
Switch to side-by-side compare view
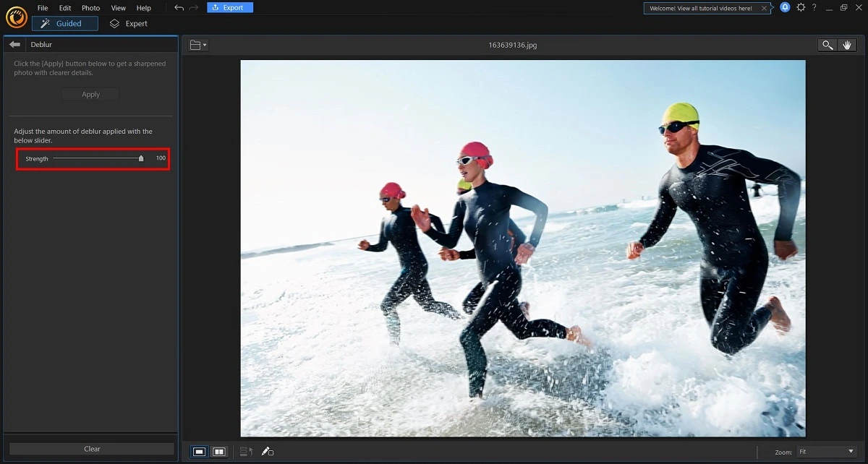coord(219,452)
